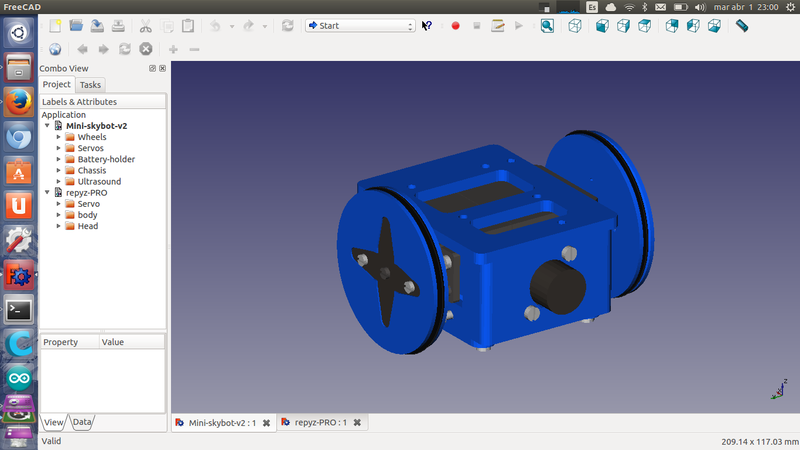Expand the Wheels folder in tree
The image size is (800, 450).
[59, 137]
